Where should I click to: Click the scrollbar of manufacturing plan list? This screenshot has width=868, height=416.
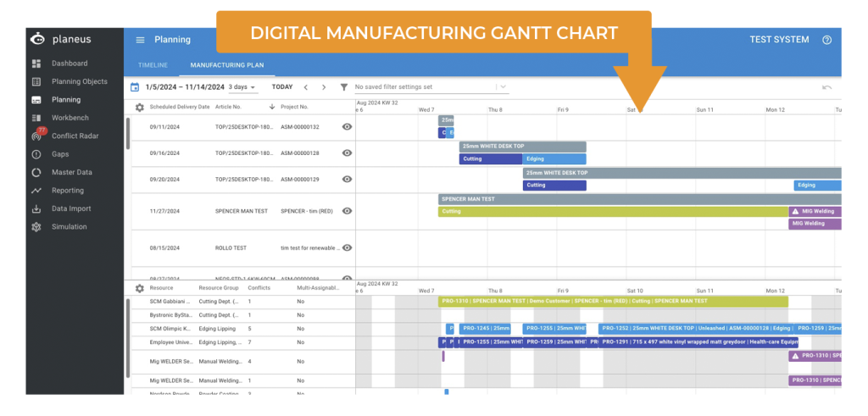click(128, 133)
